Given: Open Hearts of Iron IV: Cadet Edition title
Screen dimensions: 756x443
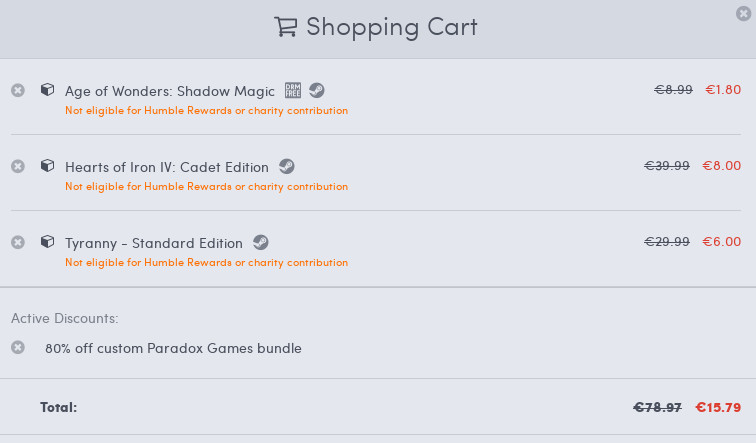Looking at the screenshot, I should (x=166, y=167).
